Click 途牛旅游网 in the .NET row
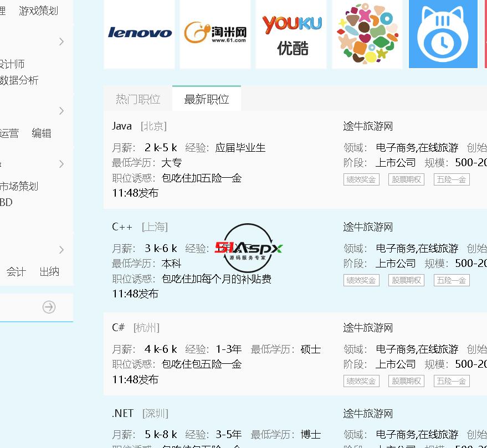This screenshot has width=487, height=448. point(368,414)
